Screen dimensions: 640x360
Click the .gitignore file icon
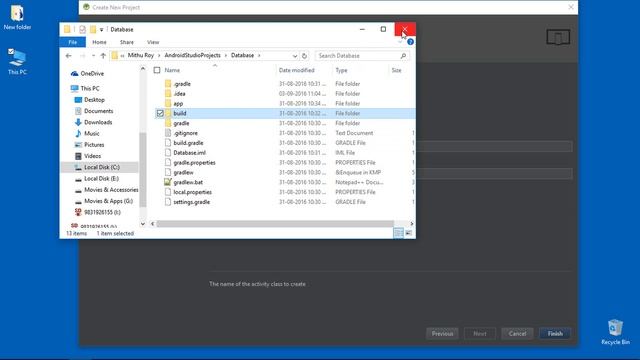coord(168,133)
